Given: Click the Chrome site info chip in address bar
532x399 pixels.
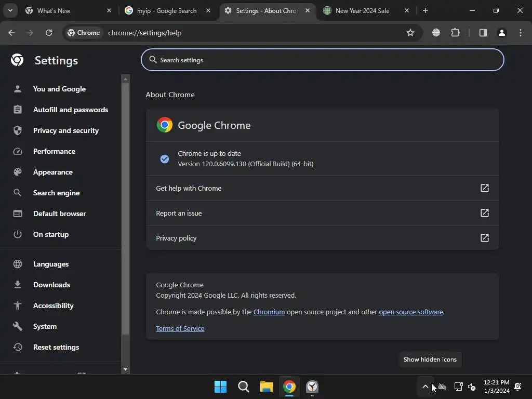Looking at the screenshot, I should (84, 33).
